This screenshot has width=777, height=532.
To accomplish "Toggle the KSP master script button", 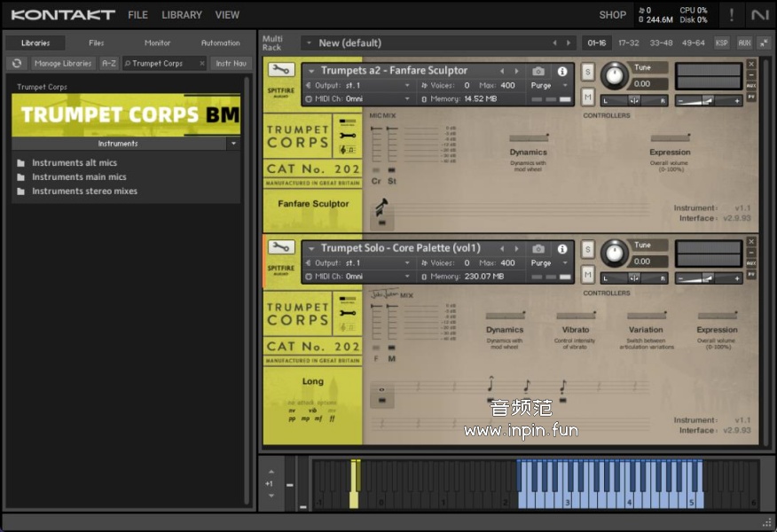I will pos(722,43).
